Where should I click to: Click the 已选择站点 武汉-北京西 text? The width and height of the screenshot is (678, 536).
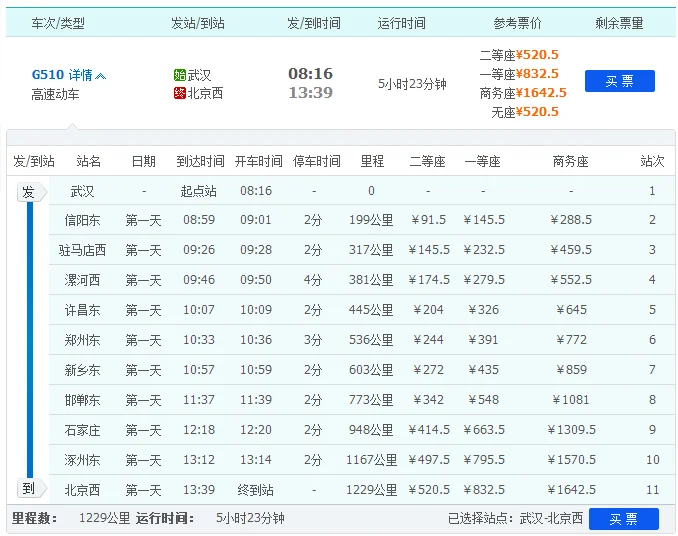[x=515, y=518]
